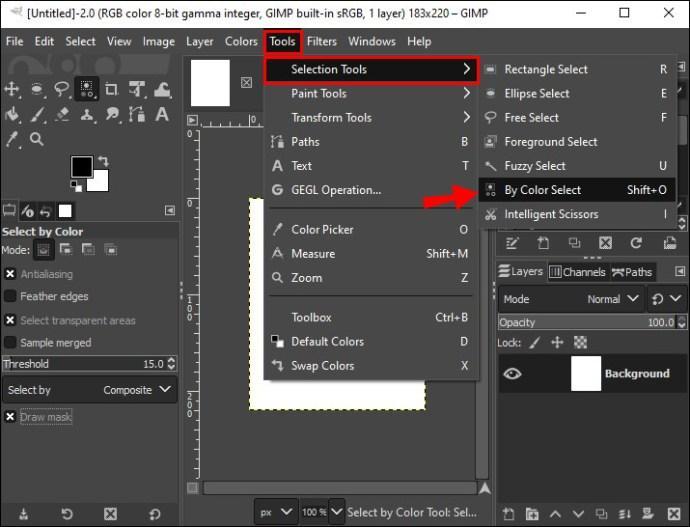
Task: Toggle the Antialiasing checkbox
Action: click(x=10, y=274)
